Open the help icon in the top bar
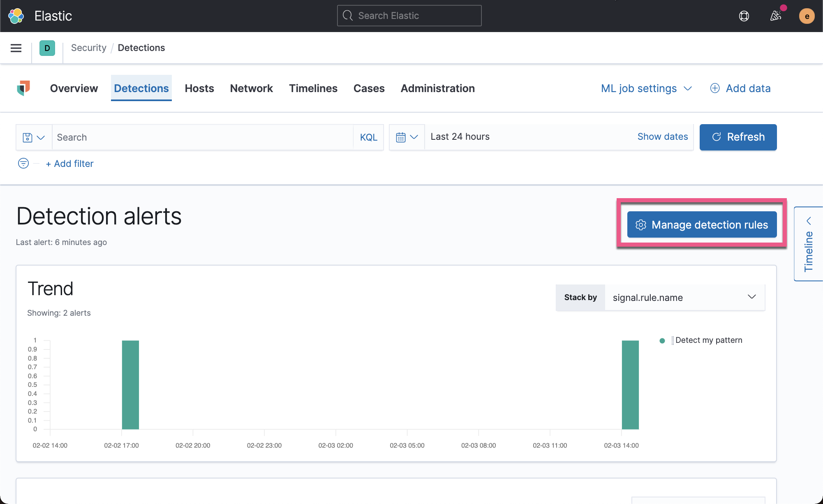823x504 pixels. [x=744, y=16]
